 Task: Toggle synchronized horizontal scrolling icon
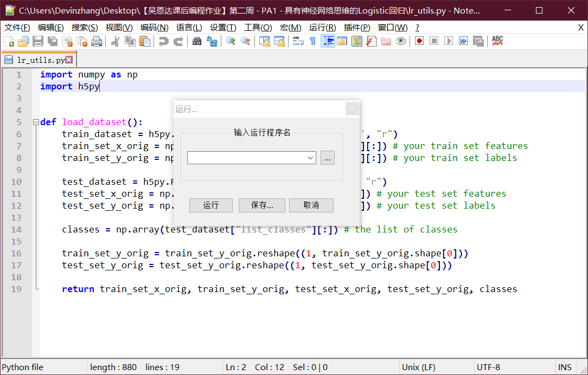point(279,41)
